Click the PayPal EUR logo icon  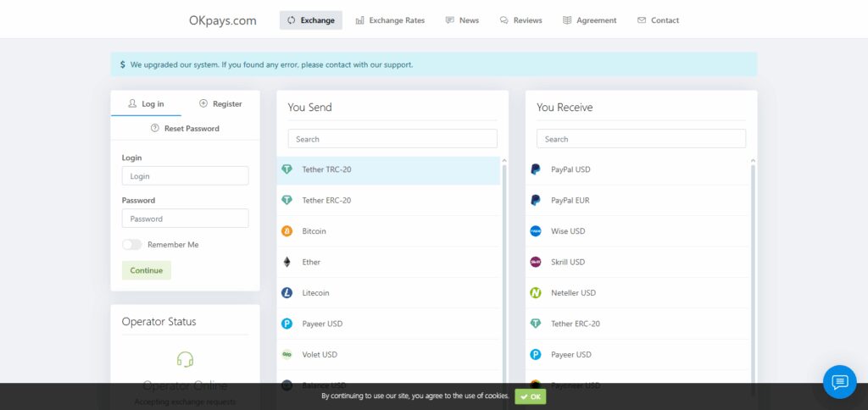[x=536, y=200]
